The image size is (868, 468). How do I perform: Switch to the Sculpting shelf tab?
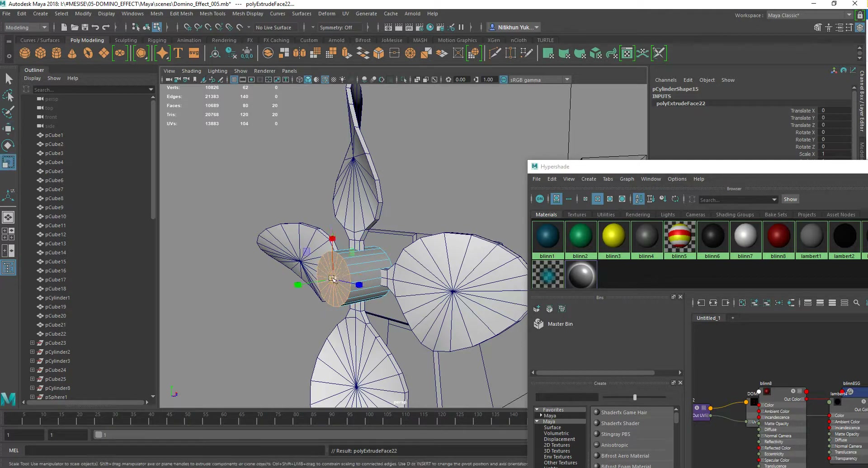click(x=126, y=40)
